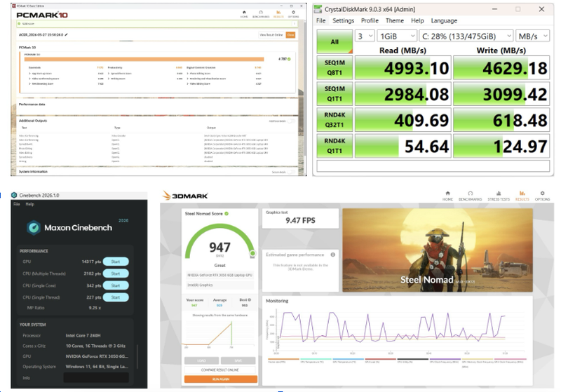Click the Save button in 3DMark
The image size is (561, 392).
click(x=238, y=360)
